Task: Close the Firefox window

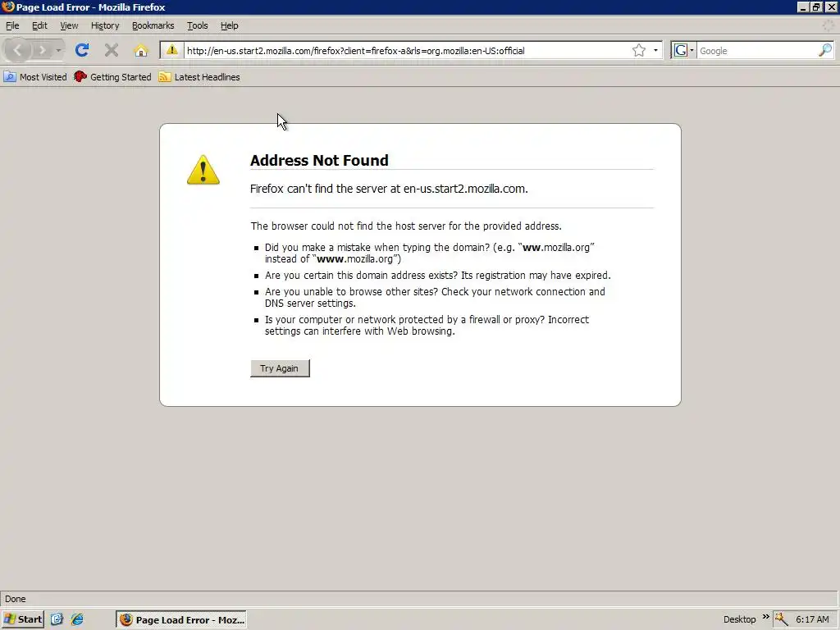Action: click(x=831, y=7)
